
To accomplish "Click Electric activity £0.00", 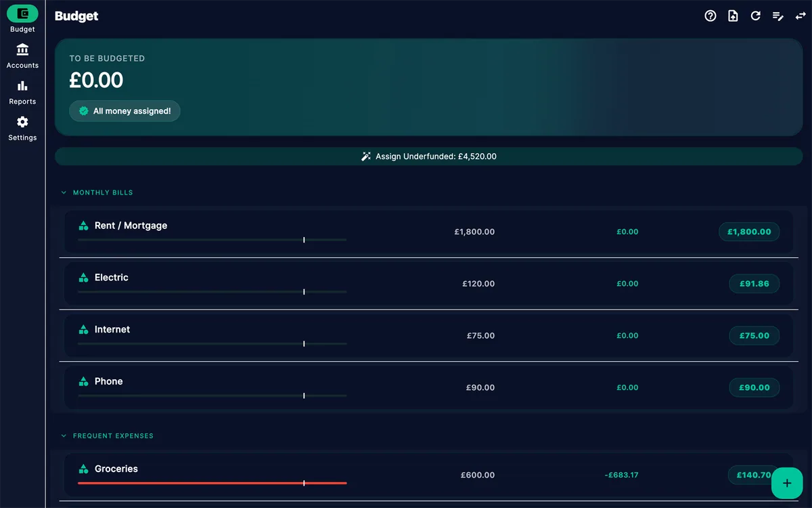I will pyautogui.click(x=627, y=284).
